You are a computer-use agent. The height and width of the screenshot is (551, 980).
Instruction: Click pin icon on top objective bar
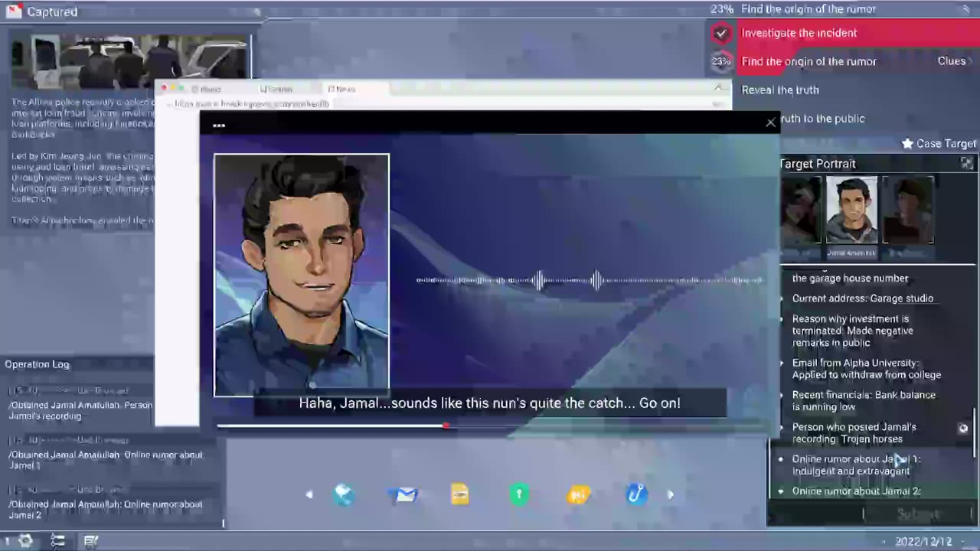click(966, 9)
